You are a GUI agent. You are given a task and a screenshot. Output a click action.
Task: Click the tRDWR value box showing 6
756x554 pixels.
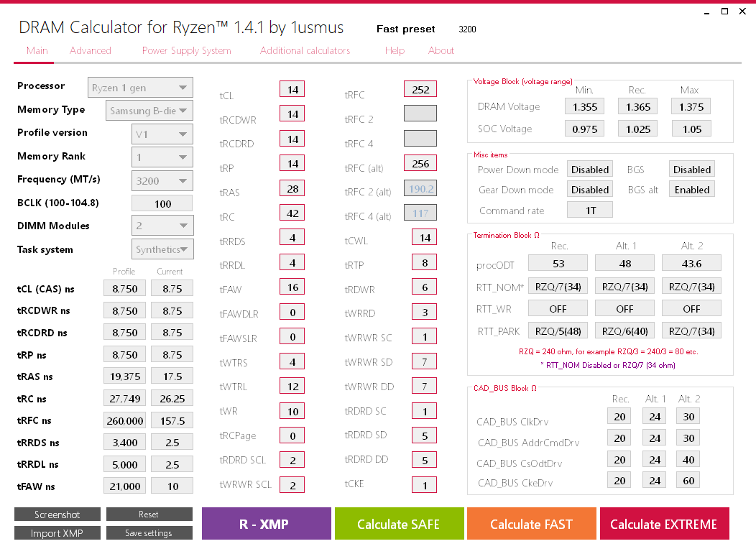(424, 287)
